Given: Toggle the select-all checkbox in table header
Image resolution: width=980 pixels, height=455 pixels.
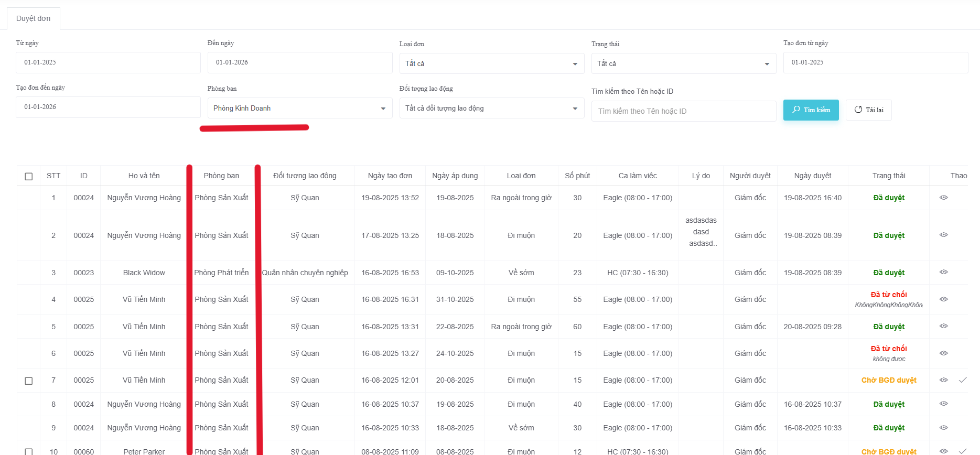Looking at the screenshot, I should click(29, 176).
